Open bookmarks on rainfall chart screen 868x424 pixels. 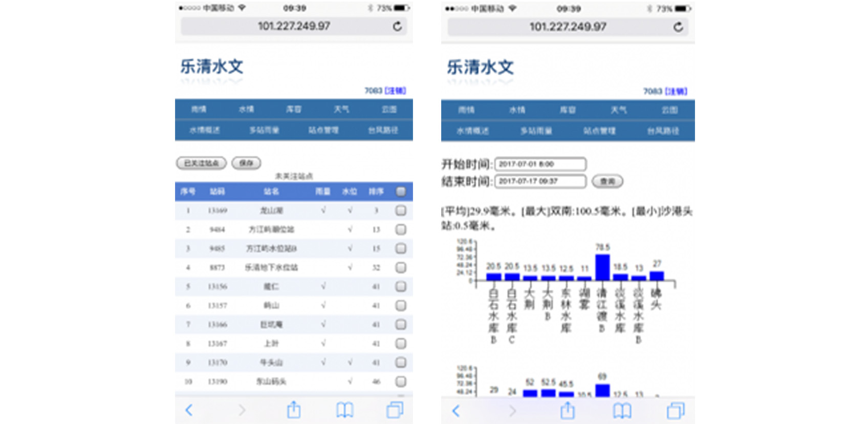coord(622,411)
